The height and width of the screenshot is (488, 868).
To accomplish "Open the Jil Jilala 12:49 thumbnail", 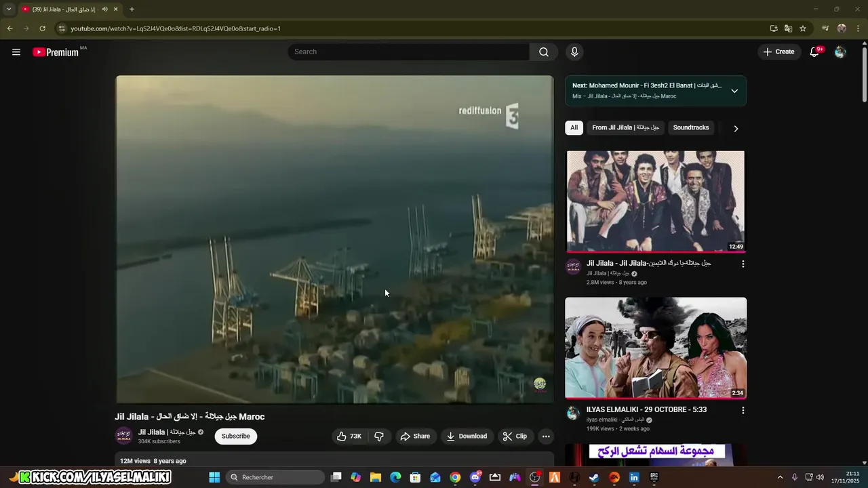I will point(656,201).
